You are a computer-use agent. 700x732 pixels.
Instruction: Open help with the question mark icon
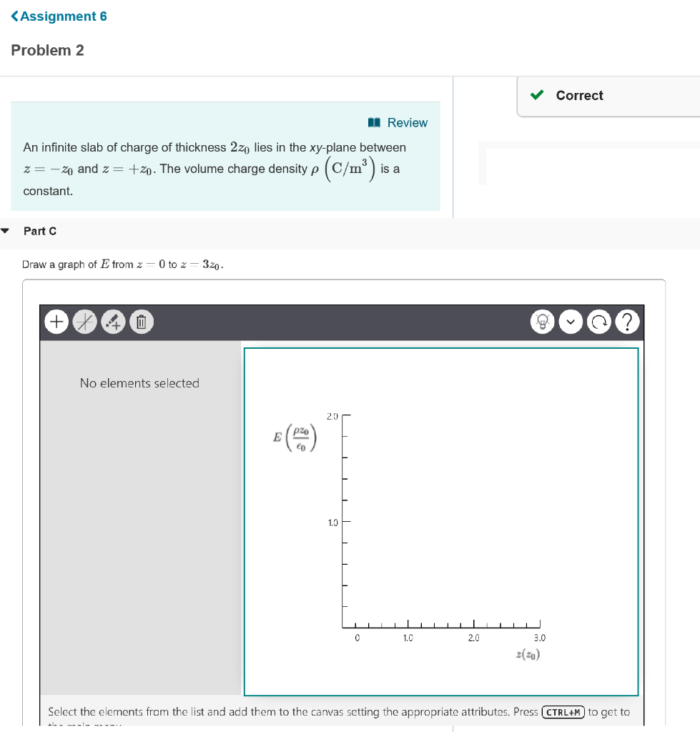coord(627,322)
